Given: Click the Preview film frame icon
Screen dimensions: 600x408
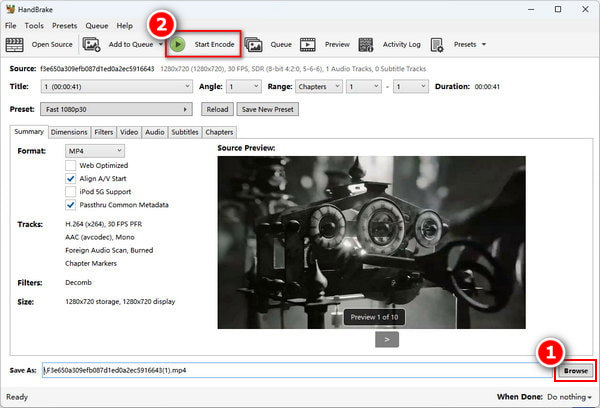Looking at the screenshot, I should click(308, 44).
